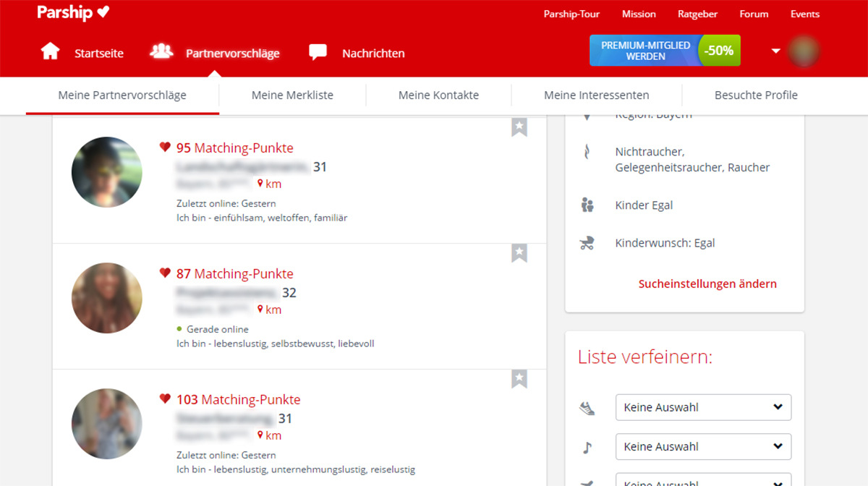Open the sports filter Keine Auswahl dropdown
This screenshot has height=486, width=868.
(703, 407)
